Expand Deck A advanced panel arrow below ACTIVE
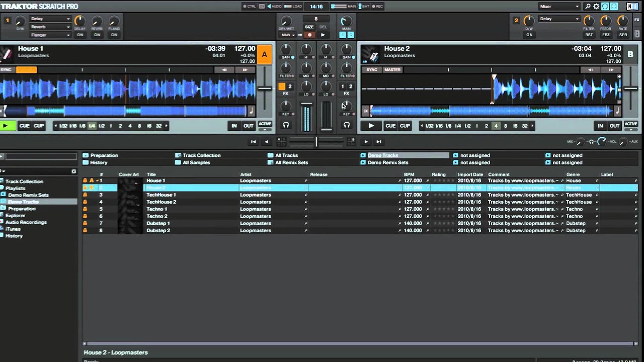This screenshot has width=644, height=362. pyautogui.click(x=264, y=130)
